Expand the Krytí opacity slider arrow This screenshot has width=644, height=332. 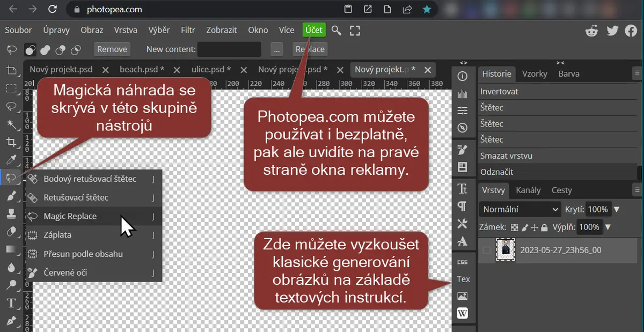[617, 209]
